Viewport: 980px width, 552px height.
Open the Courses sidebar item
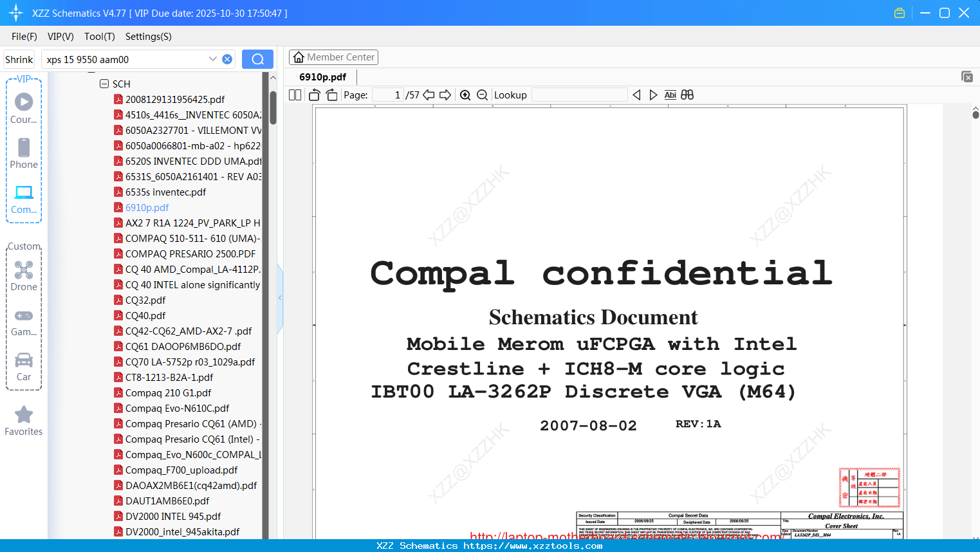pyautogui.click(x=24, y=108)
